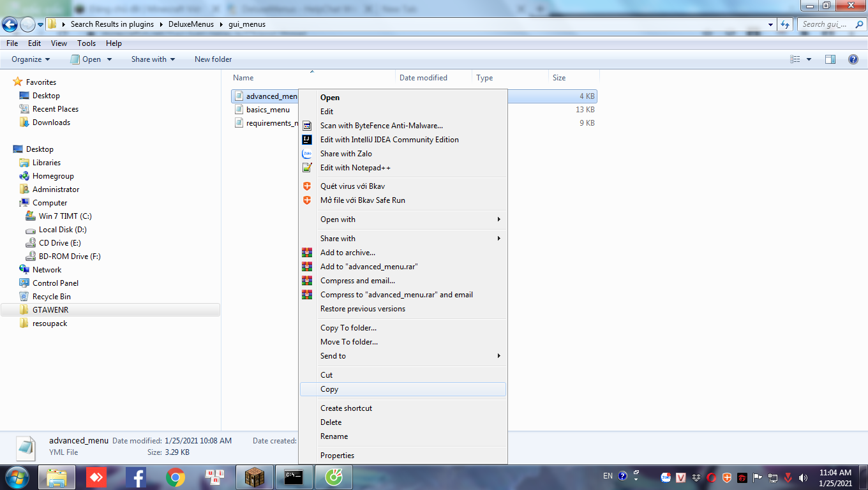
Task: Choose Edit with Notepad++
Action: coord(403,168)
